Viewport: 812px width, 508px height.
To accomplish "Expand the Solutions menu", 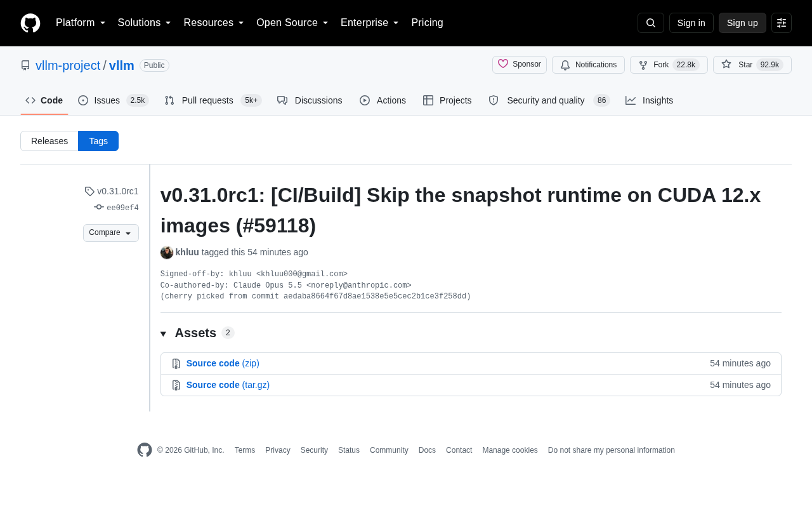I will coord(145,23).
